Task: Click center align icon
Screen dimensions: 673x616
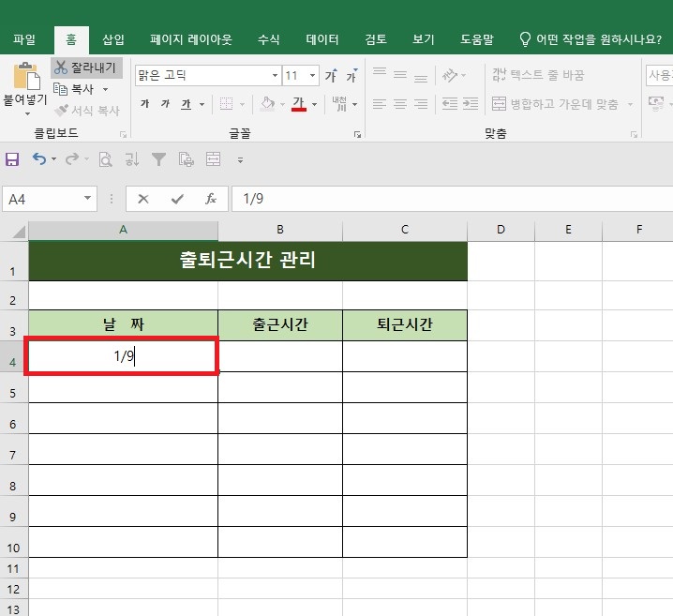Action: click(400, 103)
